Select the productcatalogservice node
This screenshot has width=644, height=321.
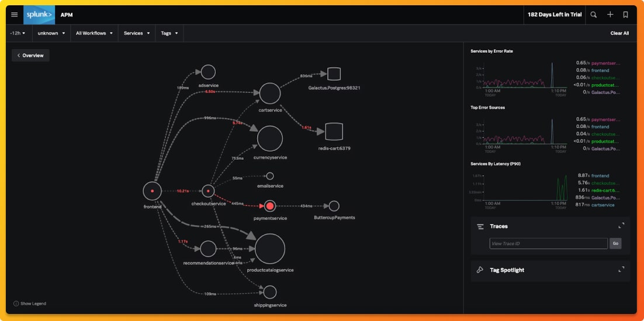(270, 248)
